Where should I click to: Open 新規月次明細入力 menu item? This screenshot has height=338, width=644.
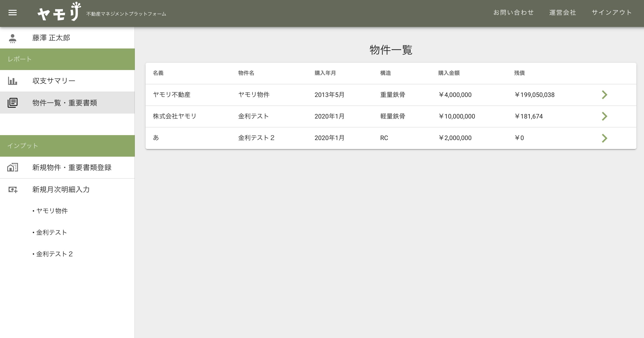(67, 189)
